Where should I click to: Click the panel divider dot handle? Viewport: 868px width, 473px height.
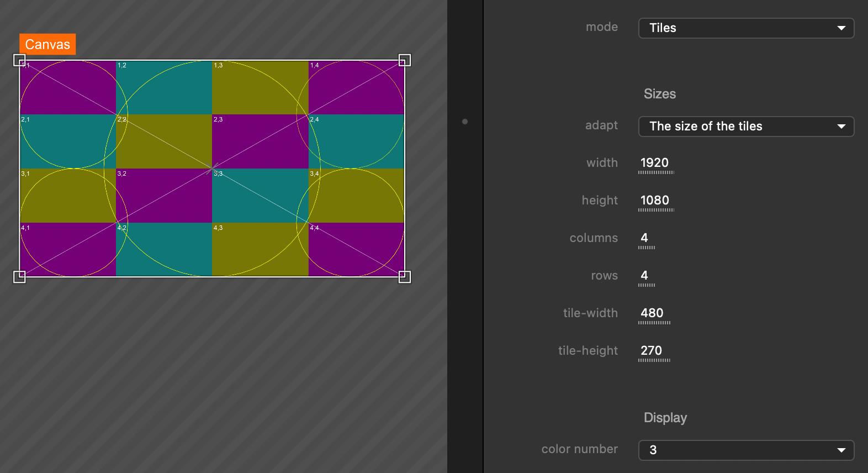click(465, 122)
